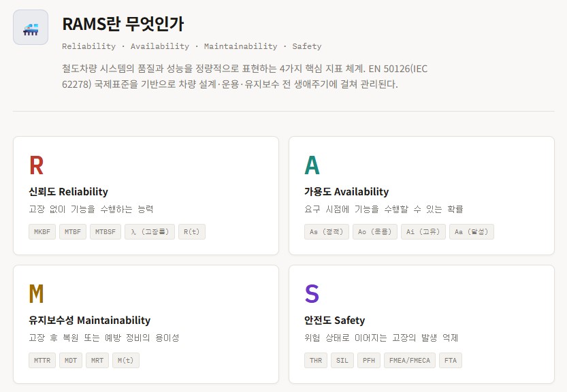
Task: Click the '신뢰도 Reliability' card title
Action: (x=68, y=192)
